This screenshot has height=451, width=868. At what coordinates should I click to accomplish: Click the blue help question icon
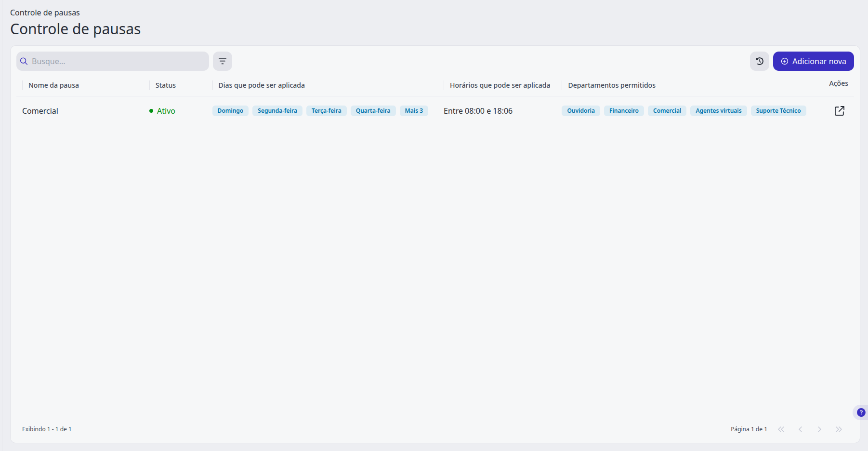[861, 412]
